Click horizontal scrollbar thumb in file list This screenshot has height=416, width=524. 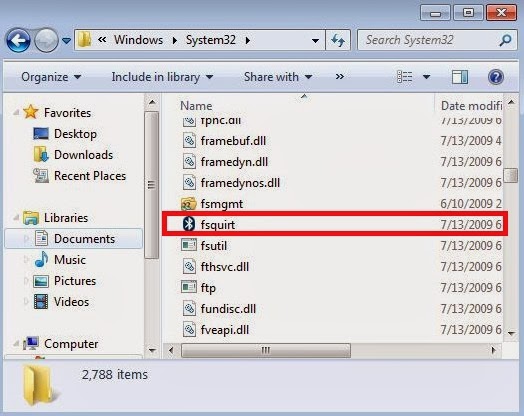pos(266,351)
